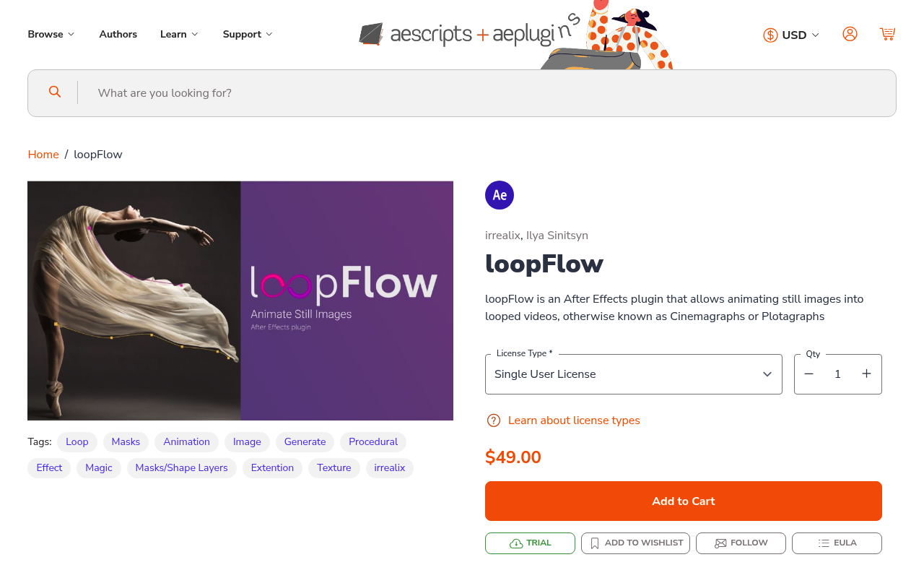
Task: Click the Adobe After Effects badge icon
Action: point(499,194)
